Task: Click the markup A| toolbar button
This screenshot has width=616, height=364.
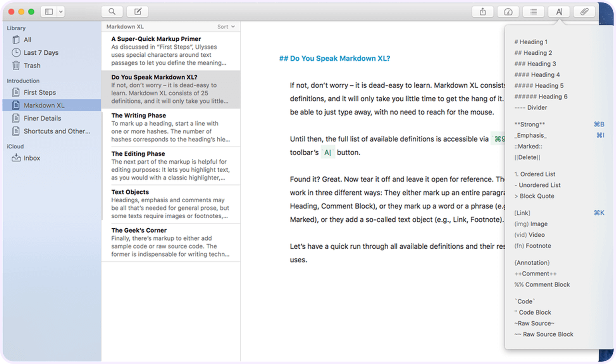Action: click(x=559, y=12)
